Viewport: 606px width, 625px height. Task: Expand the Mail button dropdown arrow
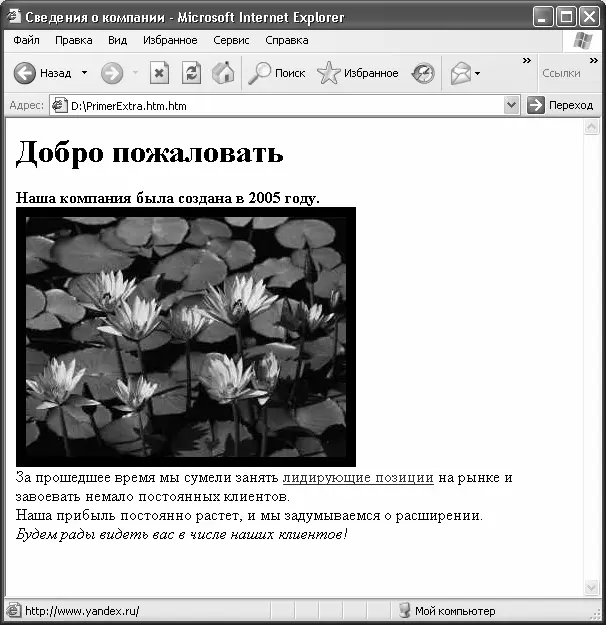(x=478, y=73)
